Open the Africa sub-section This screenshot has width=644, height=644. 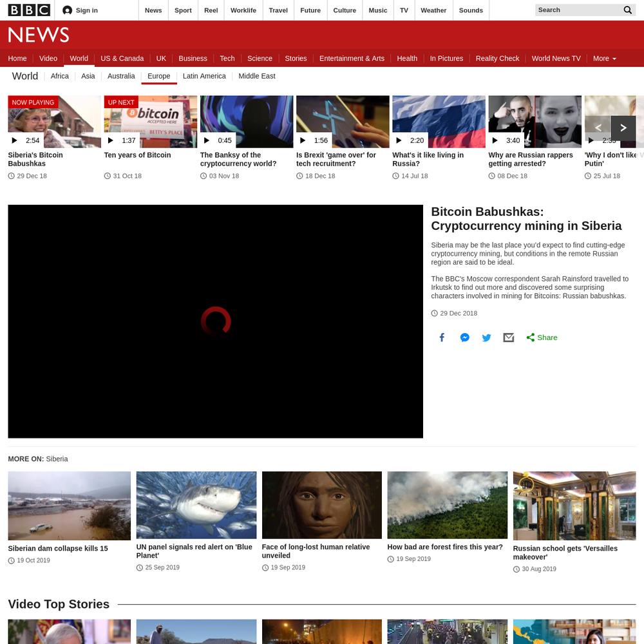(x=59, y=76)
